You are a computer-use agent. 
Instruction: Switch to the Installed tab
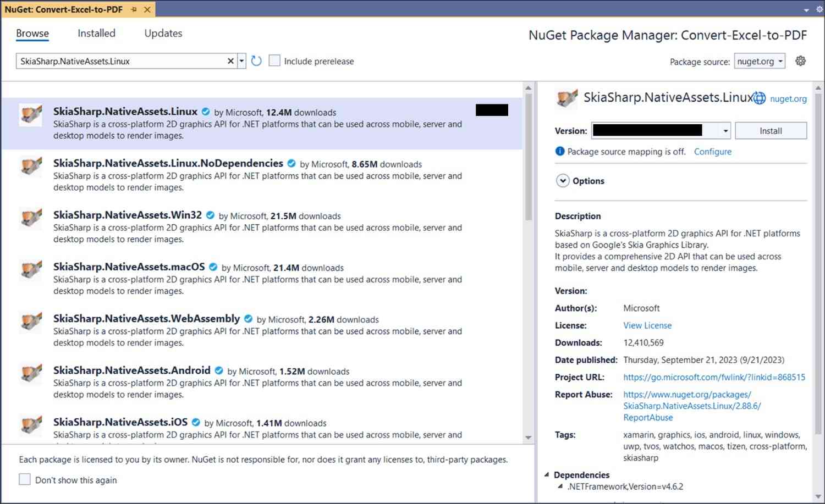click(x=96, y=34)
